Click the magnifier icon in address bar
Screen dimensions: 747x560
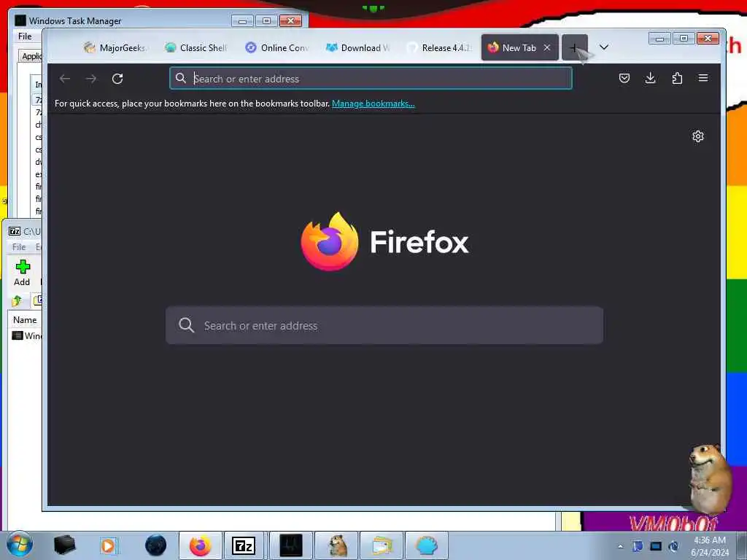click(181, 78)
